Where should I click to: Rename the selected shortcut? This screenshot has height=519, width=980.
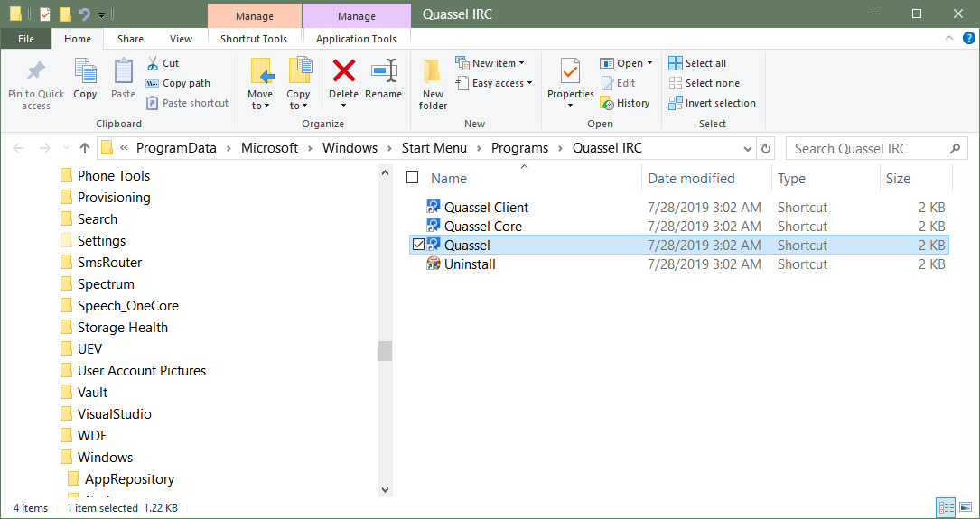383,79
